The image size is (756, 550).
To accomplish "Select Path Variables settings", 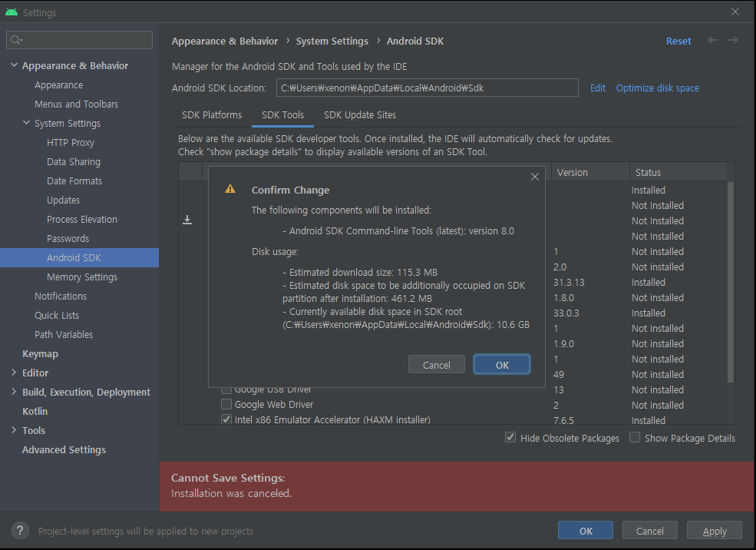I will click(63, 334).
